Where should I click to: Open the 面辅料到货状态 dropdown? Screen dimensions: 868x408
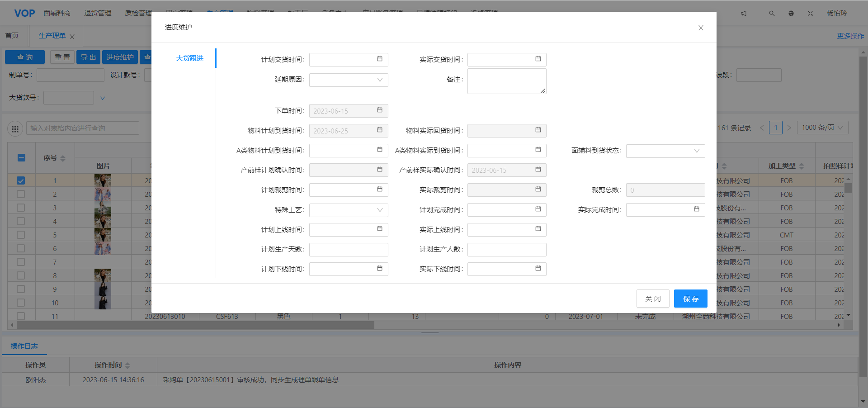(665, 151)
